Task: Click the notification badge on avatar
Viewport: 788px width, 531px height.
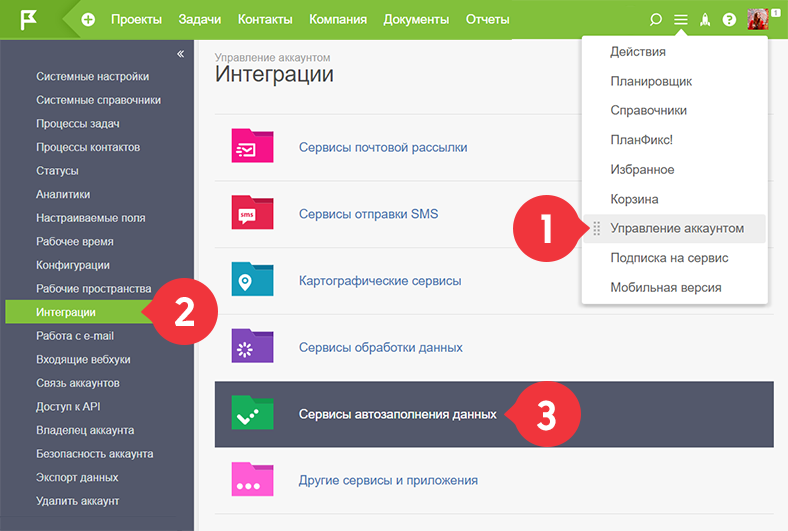Action: click(x=776, y=14)
